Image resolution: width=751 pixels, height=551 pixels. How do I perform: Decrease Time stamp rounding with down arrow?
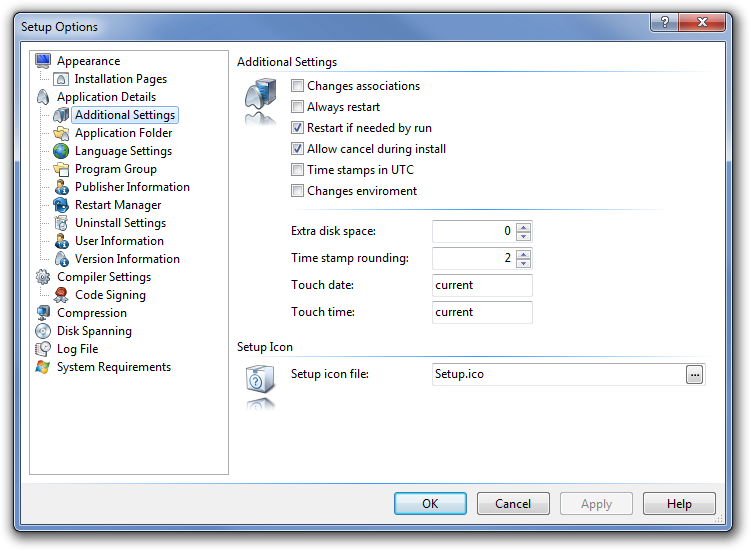524,263
